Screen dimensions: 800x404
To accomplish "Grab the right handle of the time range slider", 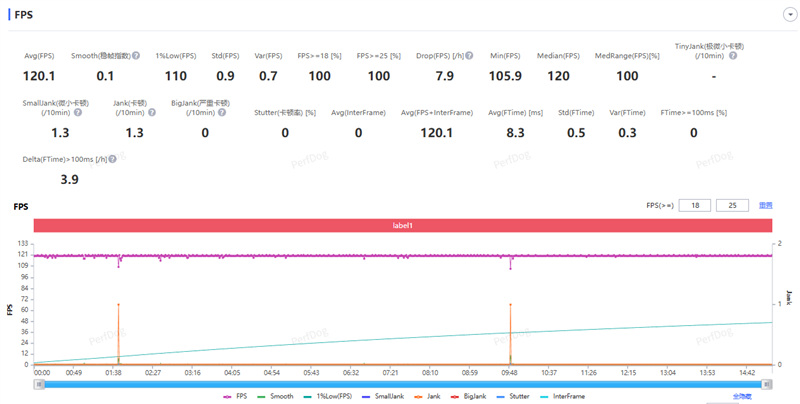I will point(766,385).
